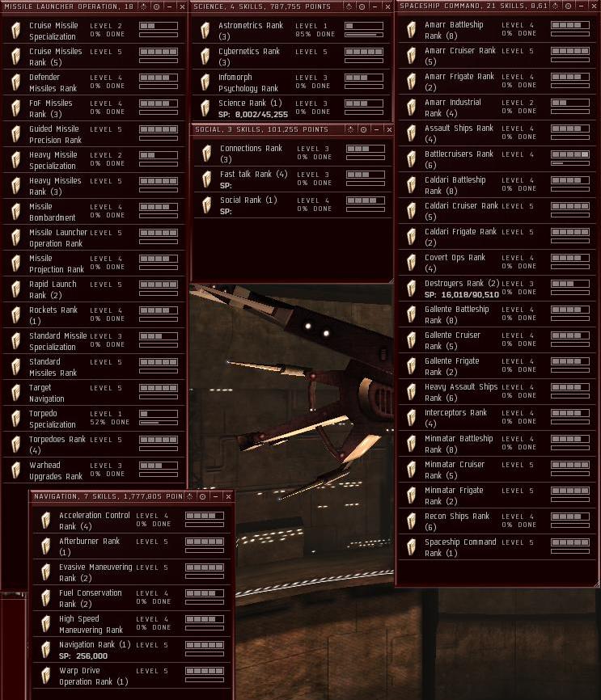Select the 'Heavy Assault Ships Rank (6)' entry
This screenshot has height=700, width=601.
coord(497,392)
